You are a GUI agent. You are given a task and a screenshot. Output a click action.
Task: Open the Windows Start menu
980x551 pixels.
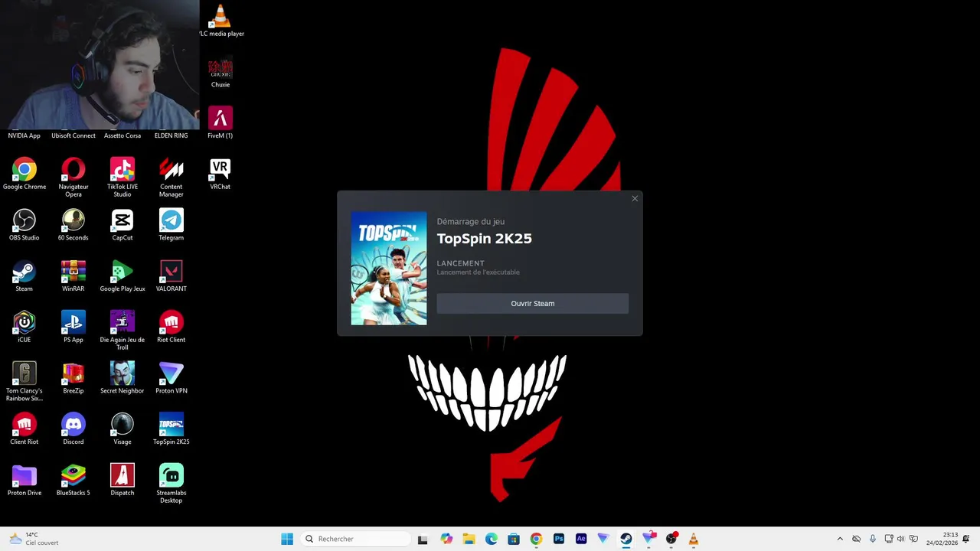tap(287, 539)
